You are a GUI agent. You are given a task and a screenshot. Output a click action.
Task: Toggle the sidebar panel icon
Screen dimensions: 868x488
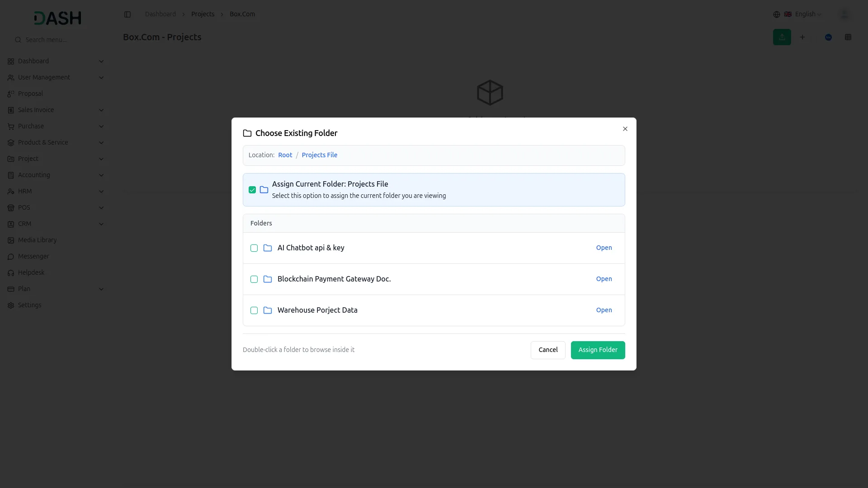point(127,14)
